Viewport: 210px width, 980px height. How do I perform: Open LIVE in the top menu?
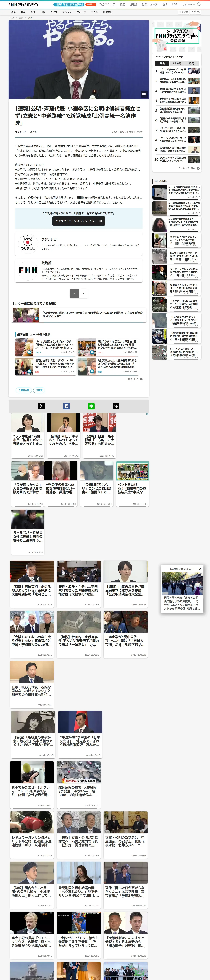(x=175, y=5)
